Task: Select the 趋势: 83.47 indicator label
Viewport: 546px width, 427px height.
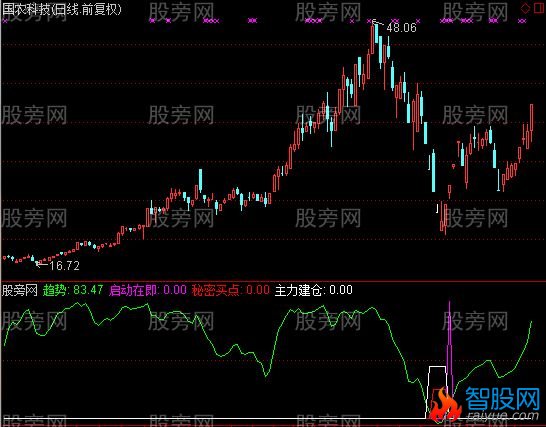Action: tap(73, 290)
